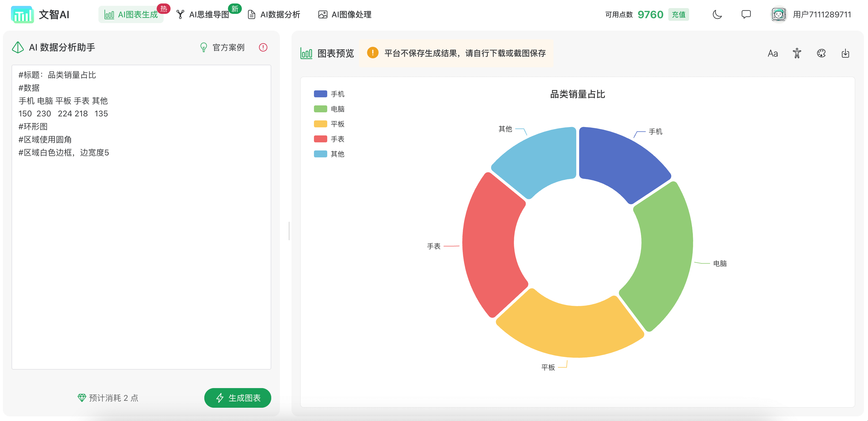Switch to the AI思维导图 tab
868x421 pixels.
coord(203,14)
